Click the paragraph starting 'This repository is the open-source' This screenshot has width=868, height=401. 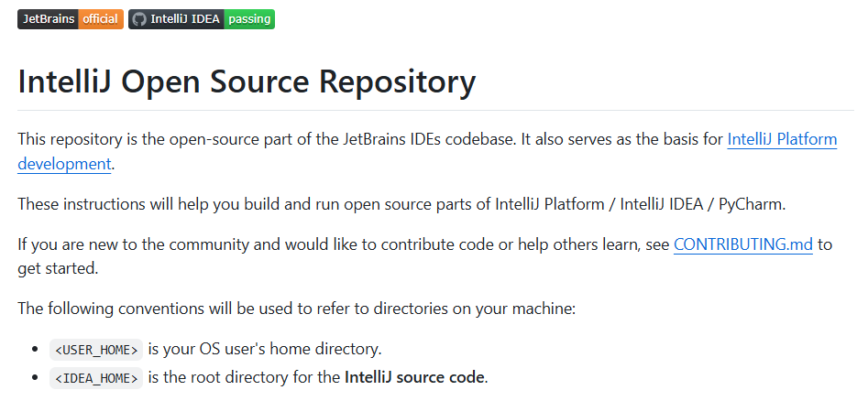point(427,152)
